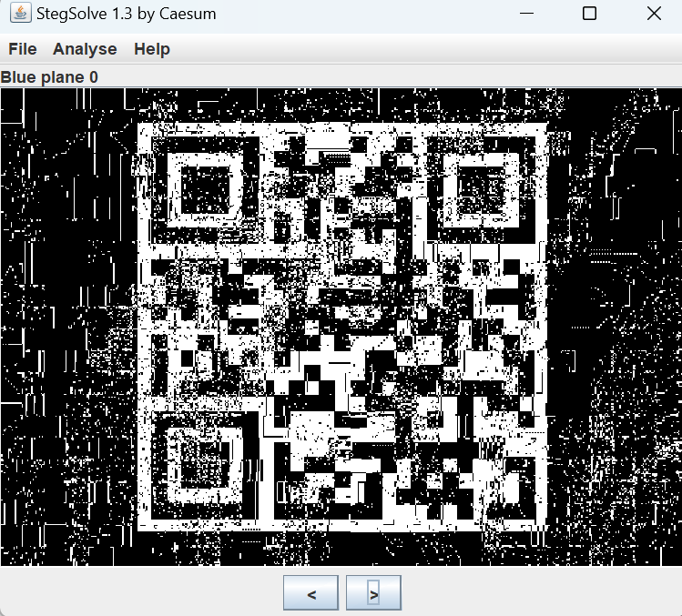Click the 'Blue plane 0' label
The image size is (682, 616).
point(49,77)
